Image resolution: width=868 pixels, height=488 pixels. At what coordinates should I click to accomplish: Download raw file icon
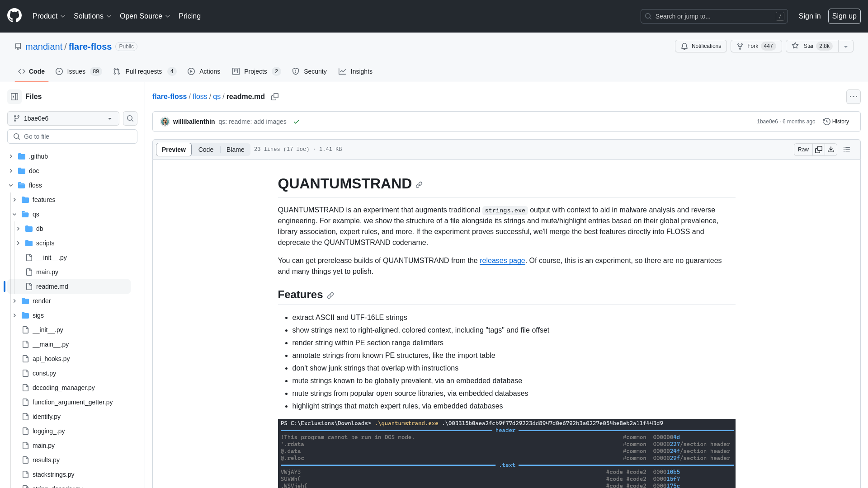(831, 150)
